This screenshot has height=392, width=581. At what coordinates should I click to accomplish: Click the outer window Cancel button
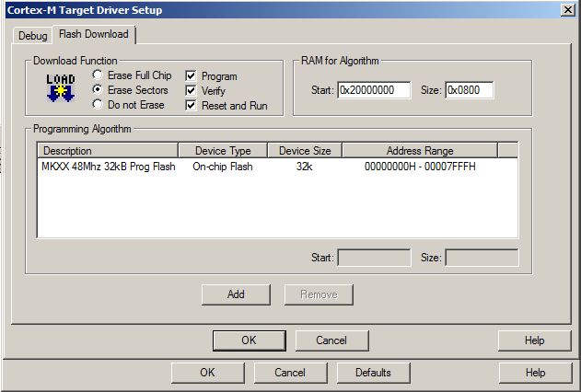(290, 373)
